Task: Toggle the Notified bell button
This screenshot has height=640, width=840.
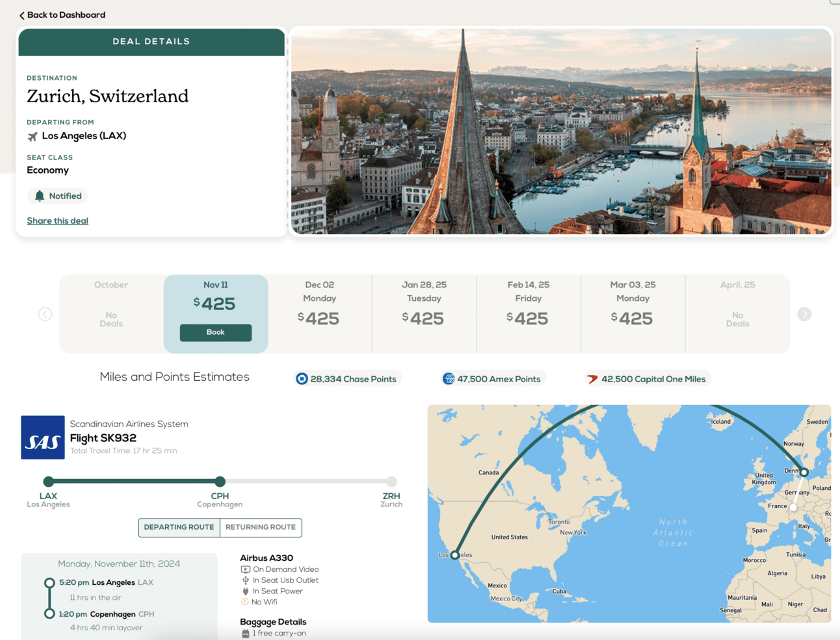Action: click(x=58, y=196)
